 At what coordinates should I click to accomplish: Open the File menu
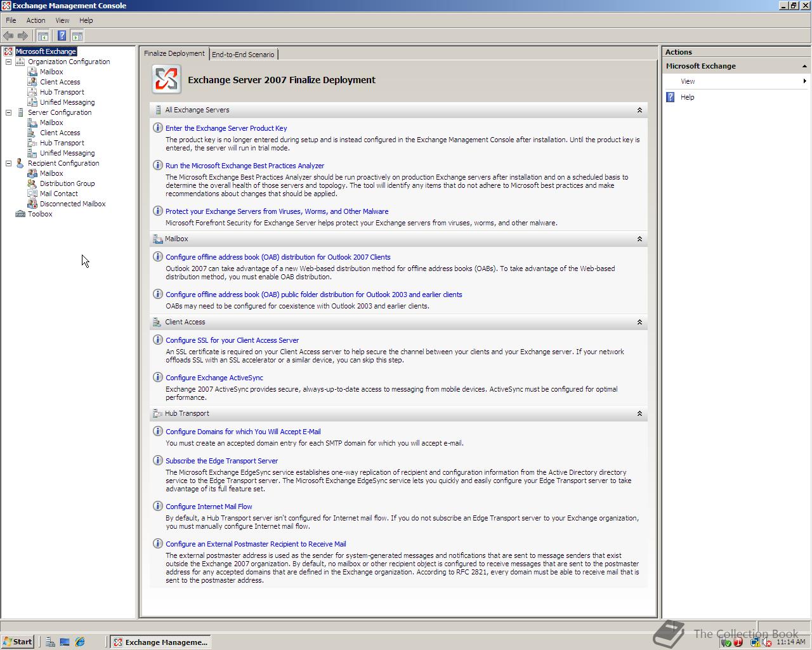11,20
